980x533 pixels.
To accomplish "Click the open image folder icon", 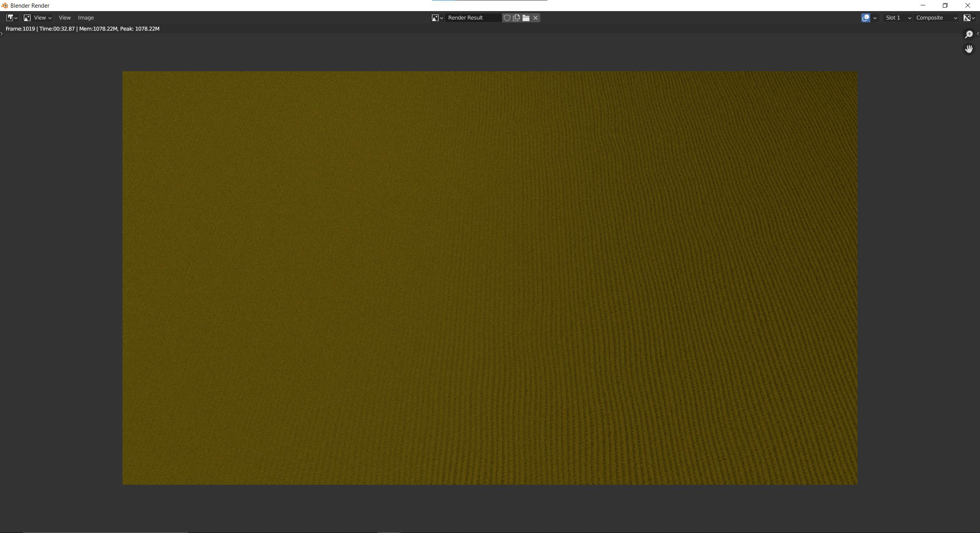I will pyautogui.click(x=526, y=18).
